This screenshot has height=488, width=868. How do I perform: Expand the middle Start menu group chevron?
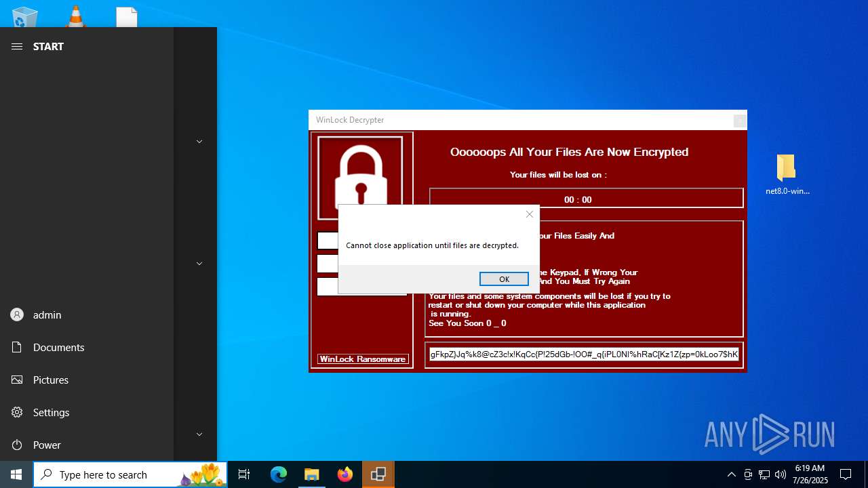pos(199,264)
